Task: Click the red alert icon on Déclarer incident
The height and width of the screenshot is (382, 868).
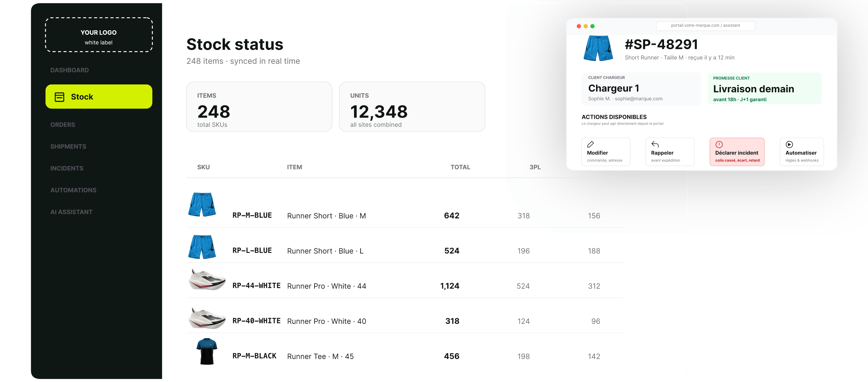Action: tap(719, 144)
